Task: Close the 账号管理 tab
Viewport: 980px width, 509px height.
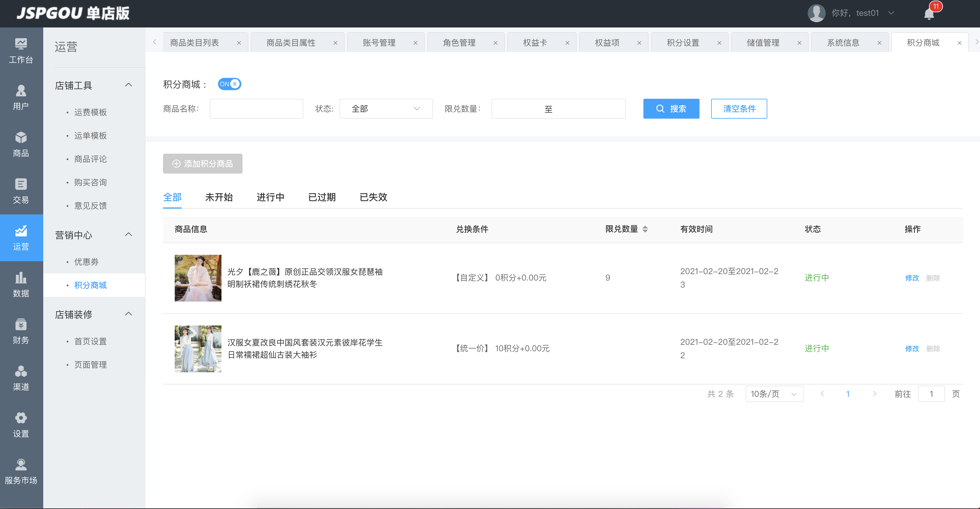Action: point(415,43)
